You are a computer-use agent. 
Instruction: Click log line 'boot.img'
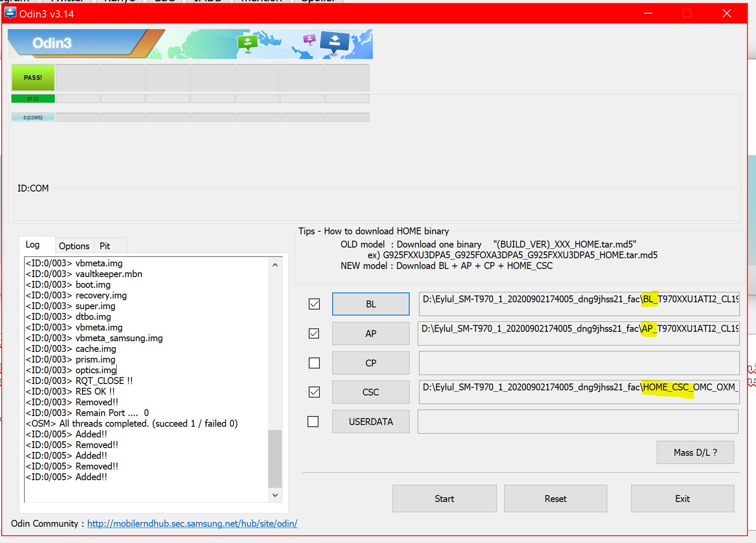click(68, 285)
